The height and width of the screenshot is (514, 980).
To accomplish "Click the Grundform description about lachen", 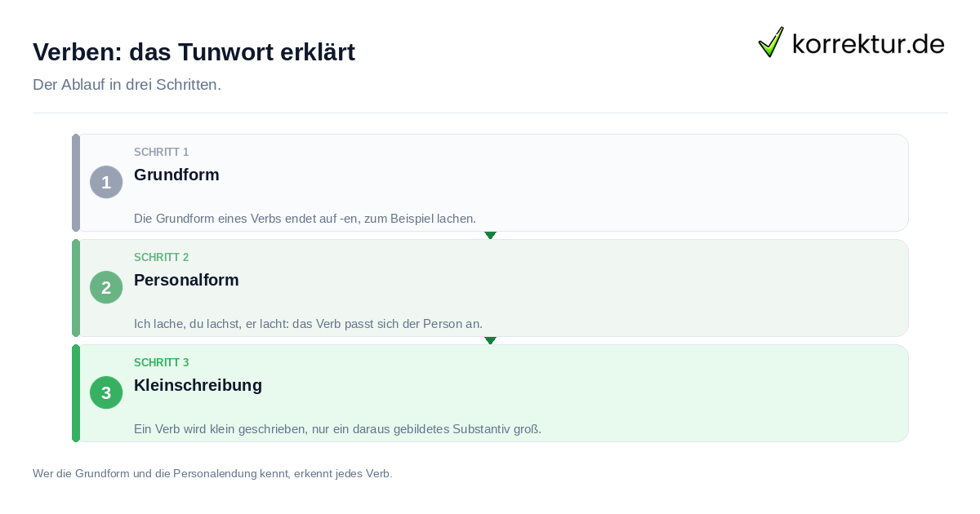I will pos(305,219).
